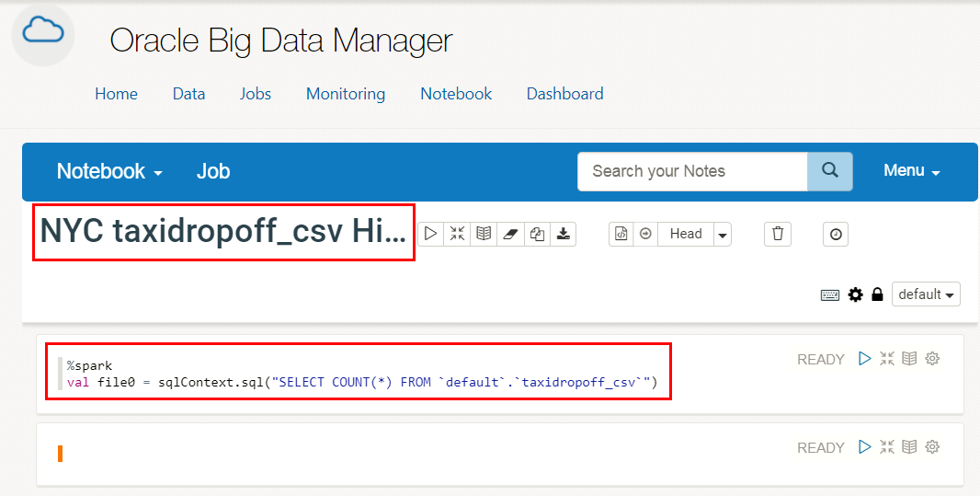980x496 pixels.
Task: Open the Monitoring tab in top navigation
Action: pos(346,94)
